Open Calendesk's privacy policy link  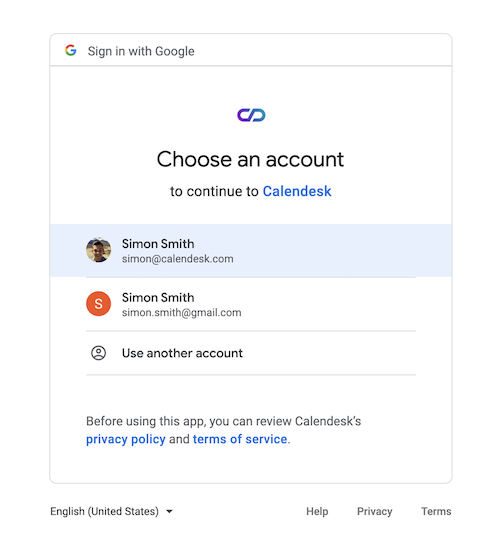tap(125, 439)
